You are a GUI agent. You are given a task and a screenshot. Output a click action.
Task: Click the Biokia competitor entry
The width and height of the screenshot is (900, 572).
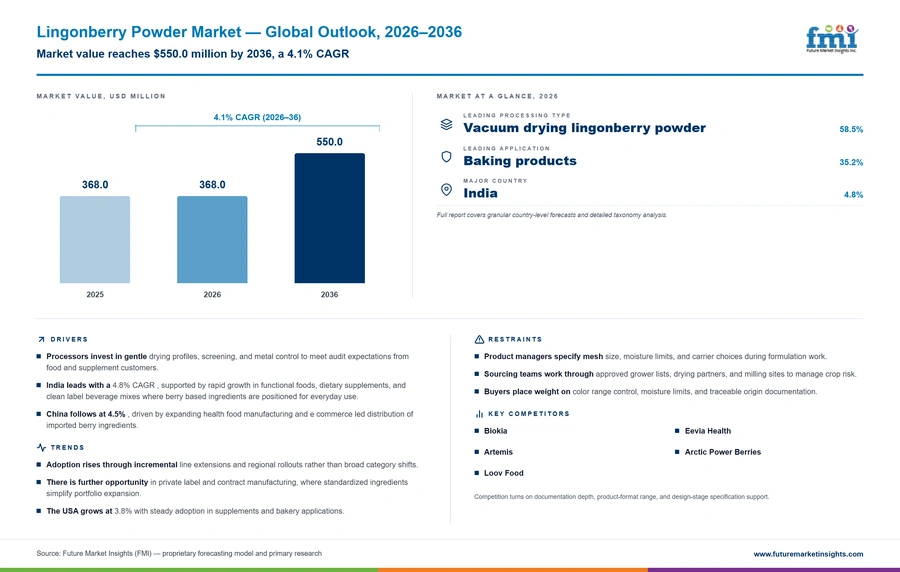pyautogui.click(x=495, y=431)
